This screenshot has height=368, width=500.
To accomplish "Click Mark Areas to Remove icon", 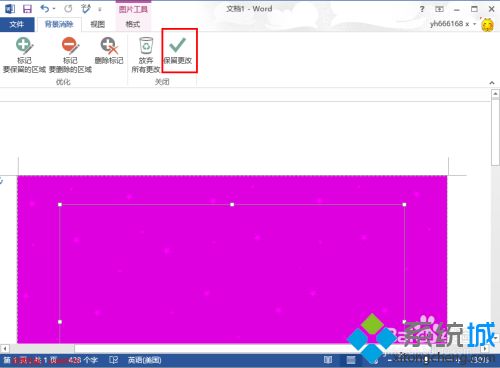I will [x=70, y=45].
